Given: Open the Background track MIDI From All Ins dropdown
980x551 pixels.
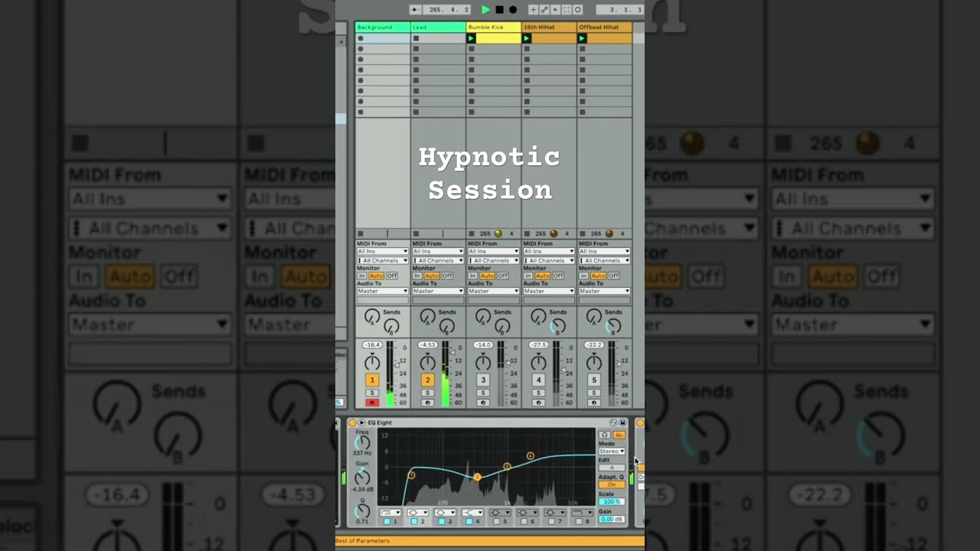Looking at the screenshot, I should pos(383,251).
